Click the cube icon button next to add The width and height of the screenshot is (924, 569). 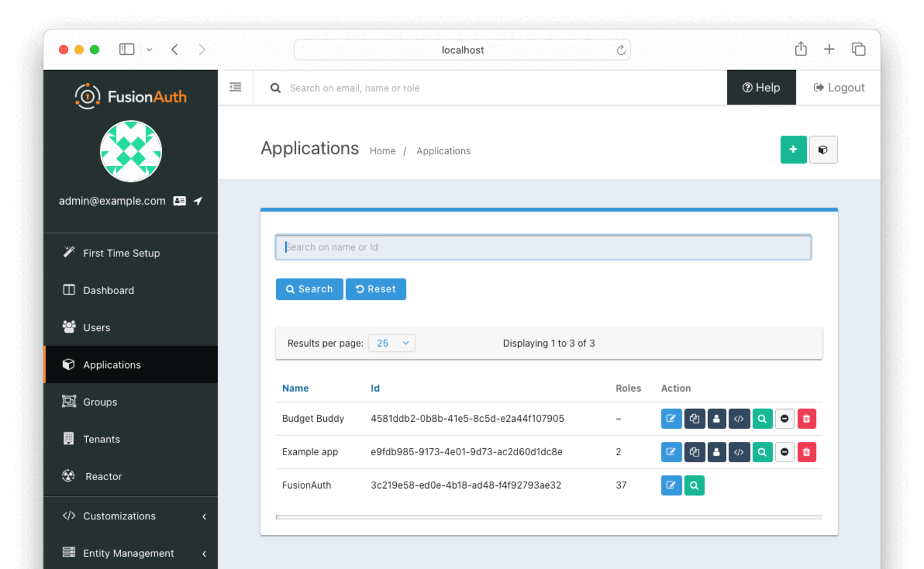click(x=824, y=150)
